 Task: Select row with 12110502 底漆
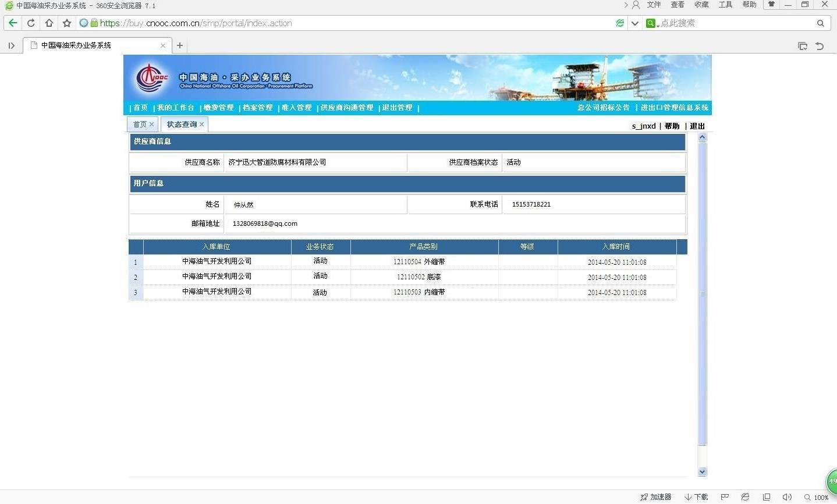403,277
